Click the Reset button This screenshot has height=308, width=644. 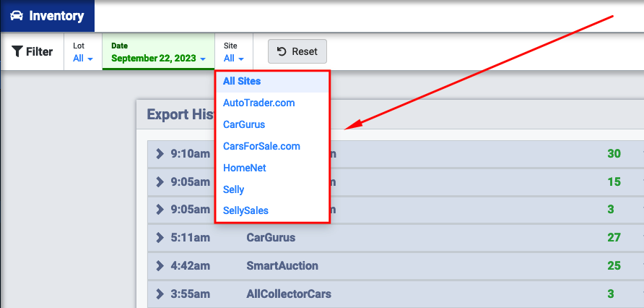pos(297,51)
